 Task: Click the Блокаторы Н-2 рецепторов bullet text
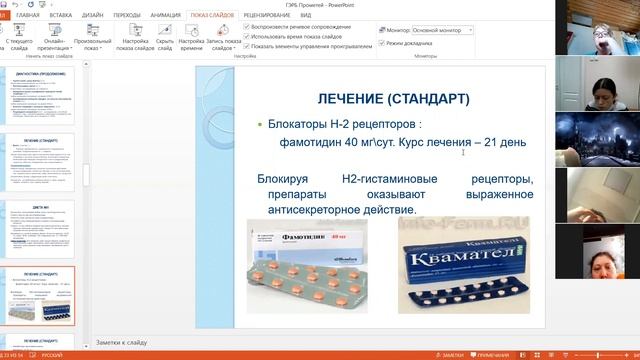344,124
